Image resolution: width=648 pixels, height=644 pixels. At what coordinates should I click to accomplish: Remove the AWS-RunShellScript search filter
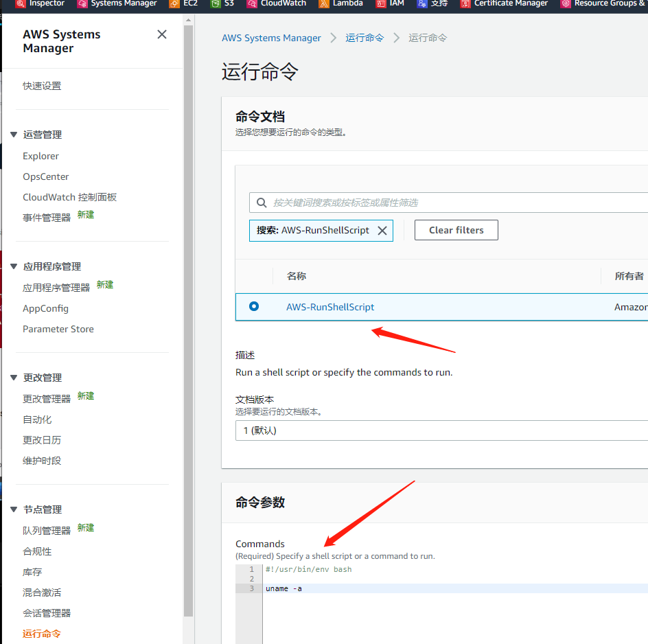click(382, 231)
